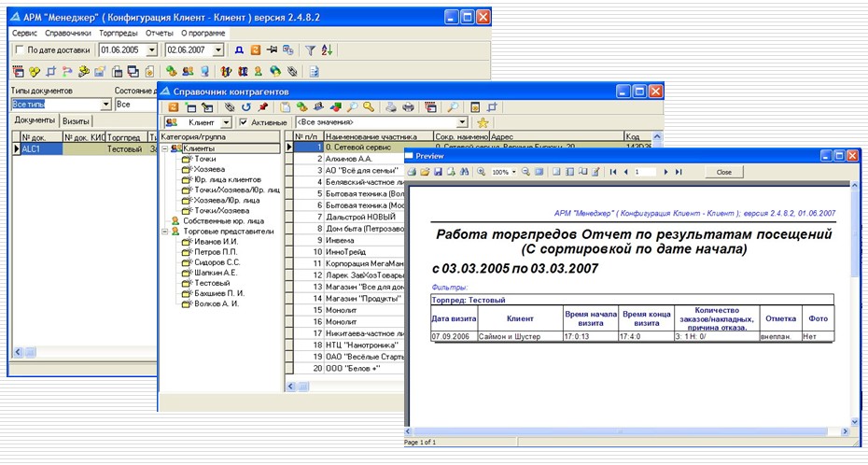Go to next page in Preview
Image resolution: width=868 pixels, height=465 pixels.
tap(666, 172)
